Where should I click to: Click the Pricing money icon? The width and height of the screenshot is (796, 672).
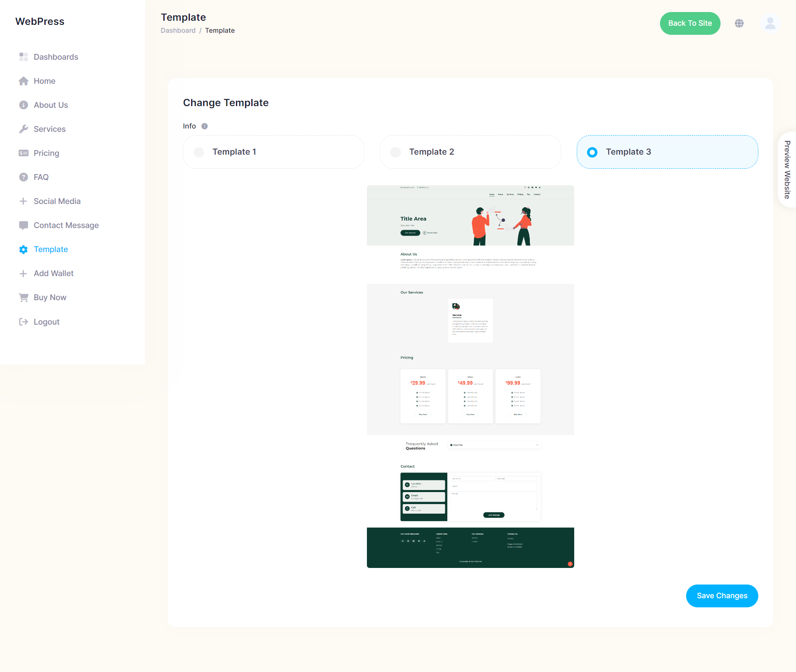coord(24,153)
